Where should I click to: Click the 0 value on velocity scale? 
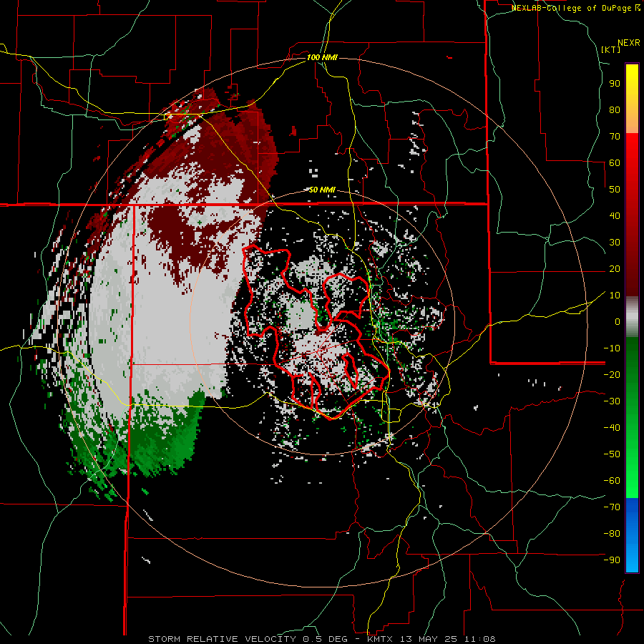tap(618, 321)
